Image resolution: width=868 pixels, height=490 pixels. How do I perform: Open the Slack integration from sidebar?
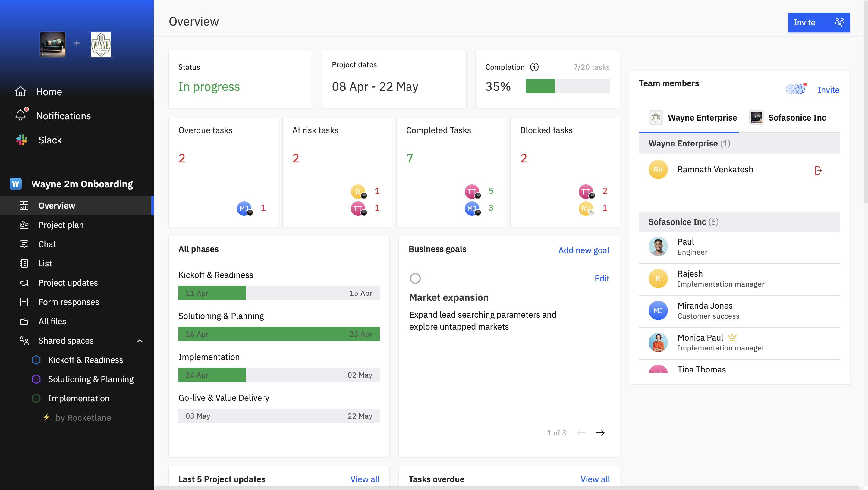49,140
